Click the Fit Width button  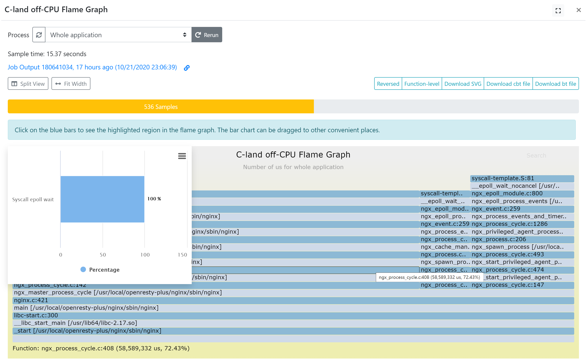click(x=71, y=83)
